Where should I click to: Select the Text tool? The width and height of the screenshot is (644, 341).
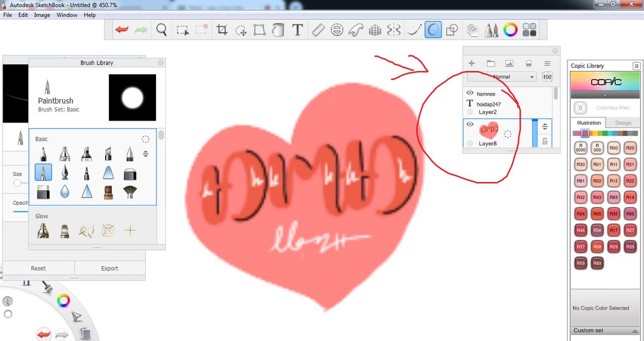[297, 30]
